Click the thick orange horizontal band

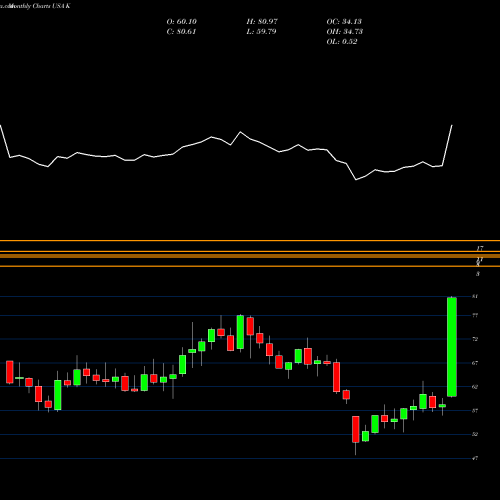pyautogui.click(x=250, y=256)
